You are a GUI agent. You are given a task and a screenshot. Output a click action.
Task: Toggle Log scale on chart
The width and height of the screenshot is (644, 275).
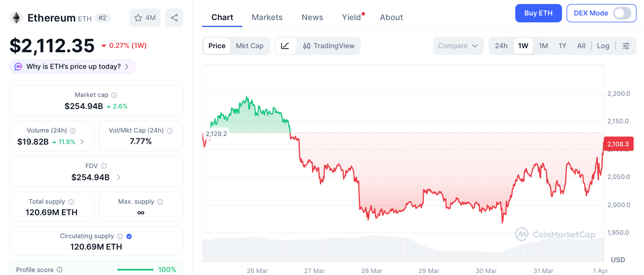(x=603, y=46)
